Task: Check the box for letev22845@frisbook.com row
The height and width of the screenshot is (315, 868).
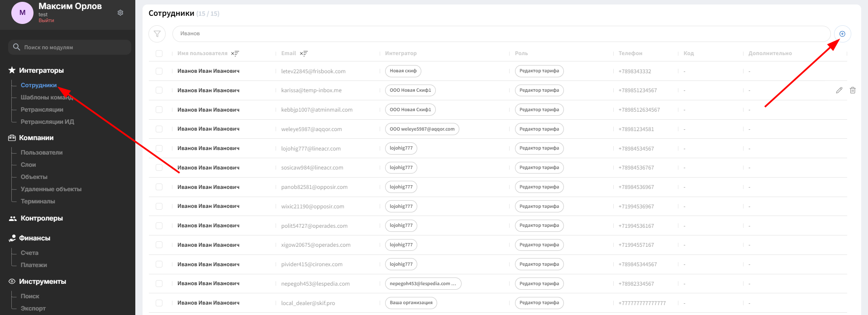Action: (159, 71)
